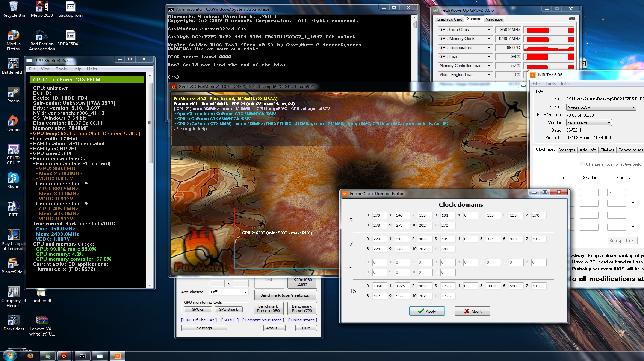Image resolution: width=644 pixels, height=361 pixels.
Task: Open NiBiTor Device dropdown showing Nvidia 525M
Action: (x=601, y=107)
